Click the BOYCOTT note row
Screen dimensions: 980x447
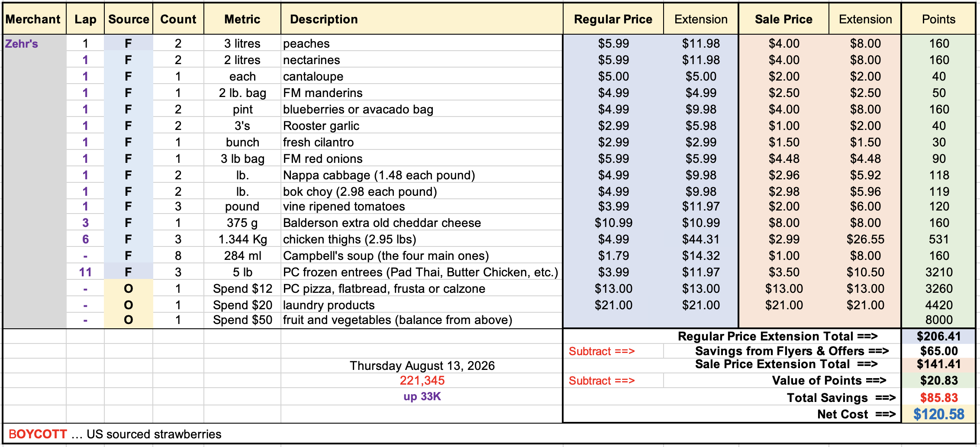pyautogui.click(x=489, y=434)
